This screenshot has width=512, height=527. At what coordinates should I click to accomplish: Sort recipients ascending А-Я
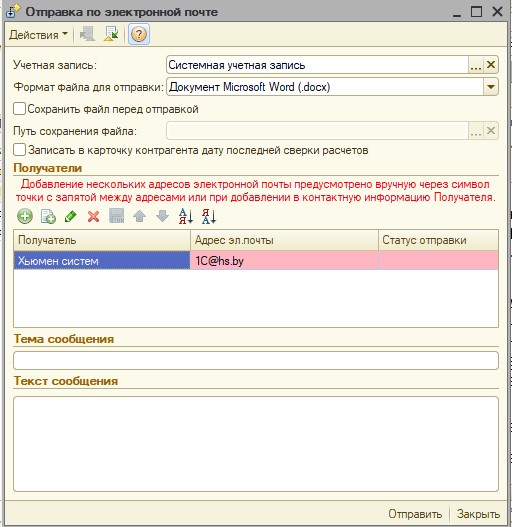tap(186, 216)
